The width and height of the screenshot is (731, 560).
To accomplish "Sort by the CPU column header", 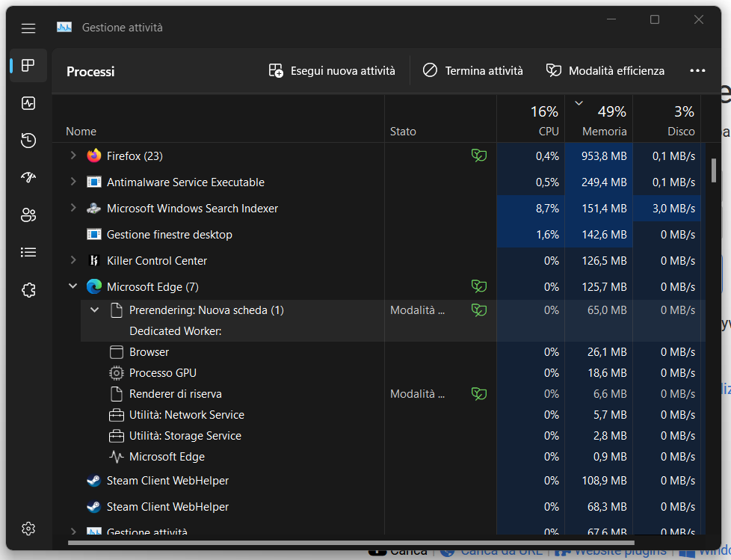I will coord(531,119).
